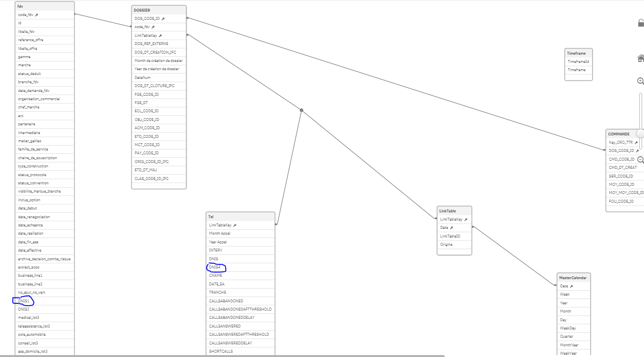The height and width of the screenshot is (357, 644).
Task: Select the MOY_CODE_ID field in COMMANDE
Action: 625,184
